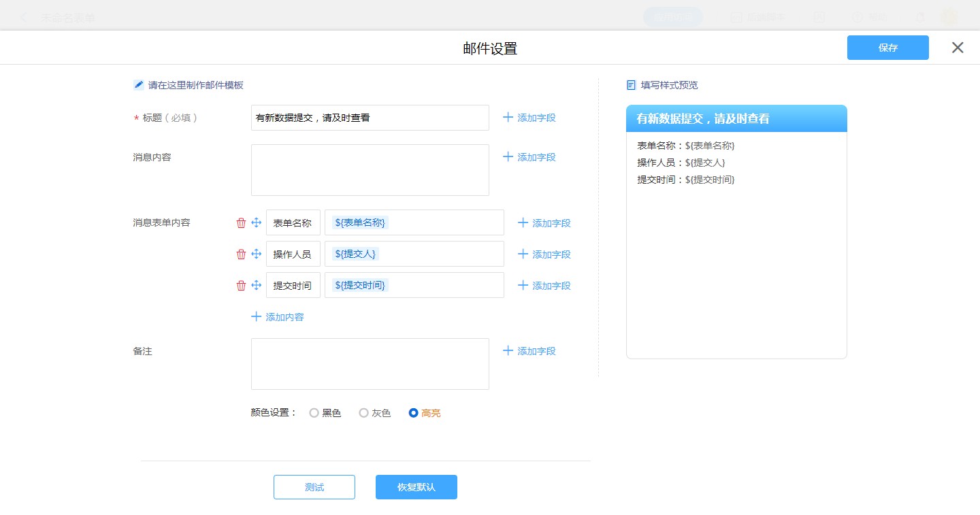The height and width of the screenshot is (515, 980).
Task: Click inside the 消息内容 text area
Action: tap(370, 170)
